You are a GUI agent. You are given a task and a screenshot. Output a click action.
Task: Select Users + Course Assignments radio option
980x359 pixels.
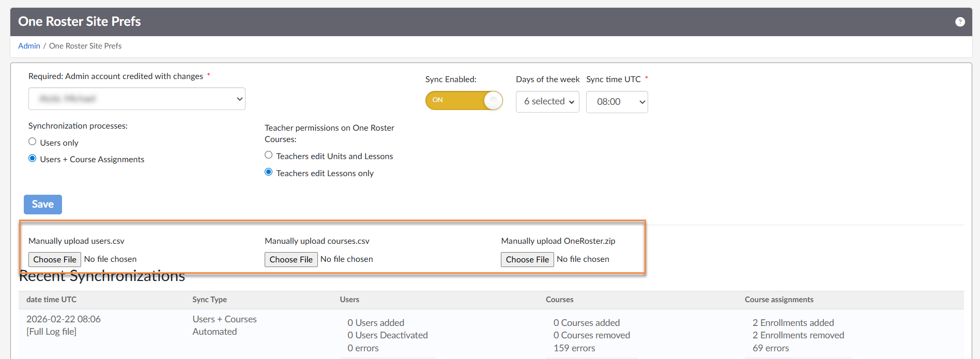[33, 159]
